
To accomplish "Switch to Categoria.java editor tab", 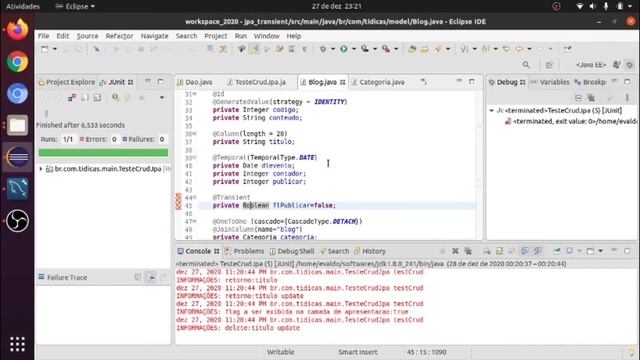I will (378, 82).
